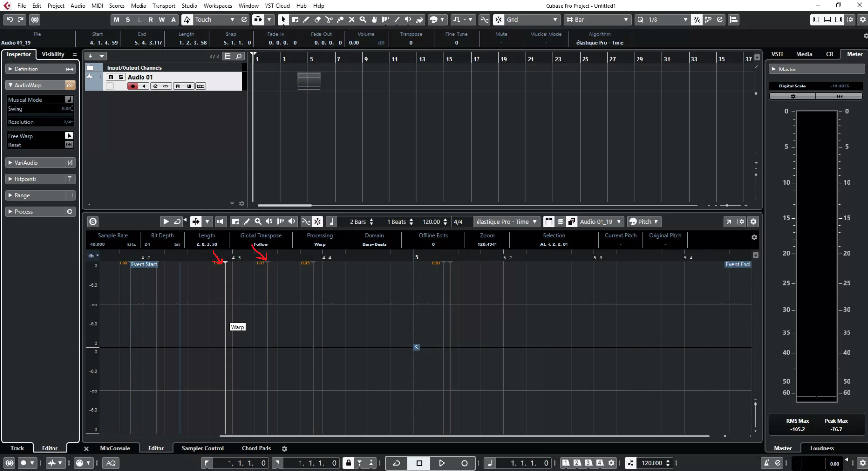Select the Play speaker tool in main toolbar

tap(408, 19)
